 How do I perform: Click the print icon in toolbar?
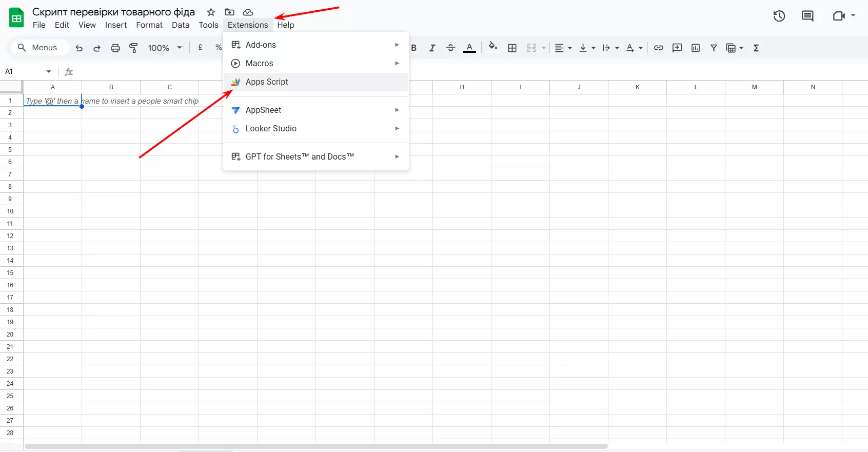115,48
